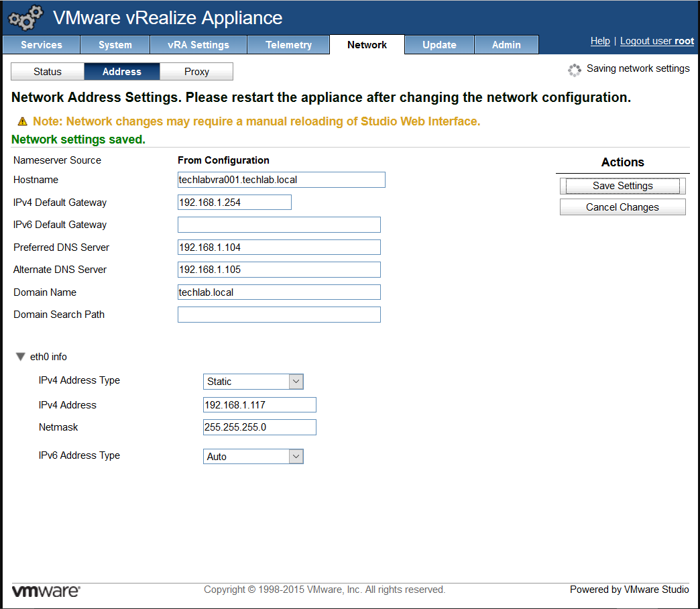Click the 'From Configuration' value text
This screenshot has height=609, width=700.
tap(223, 160)
